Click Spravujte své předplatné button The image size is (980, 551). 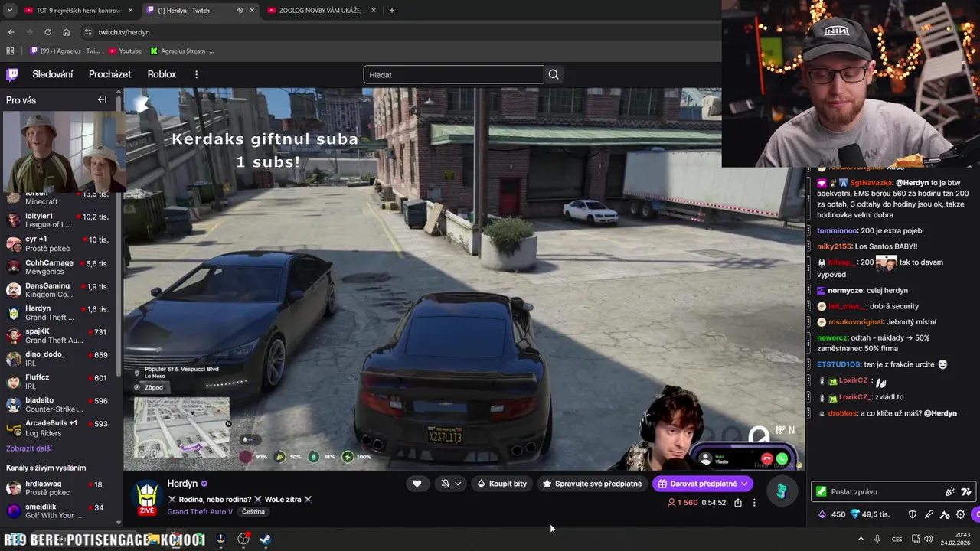pos(592,484)
